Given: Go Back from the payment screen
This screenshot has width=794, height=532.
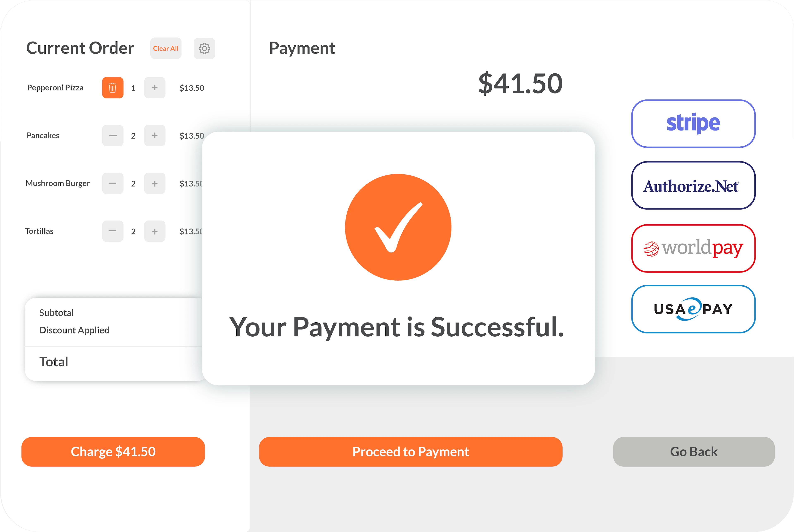Looking at the screenshot, I should click(x=694, y=452).
